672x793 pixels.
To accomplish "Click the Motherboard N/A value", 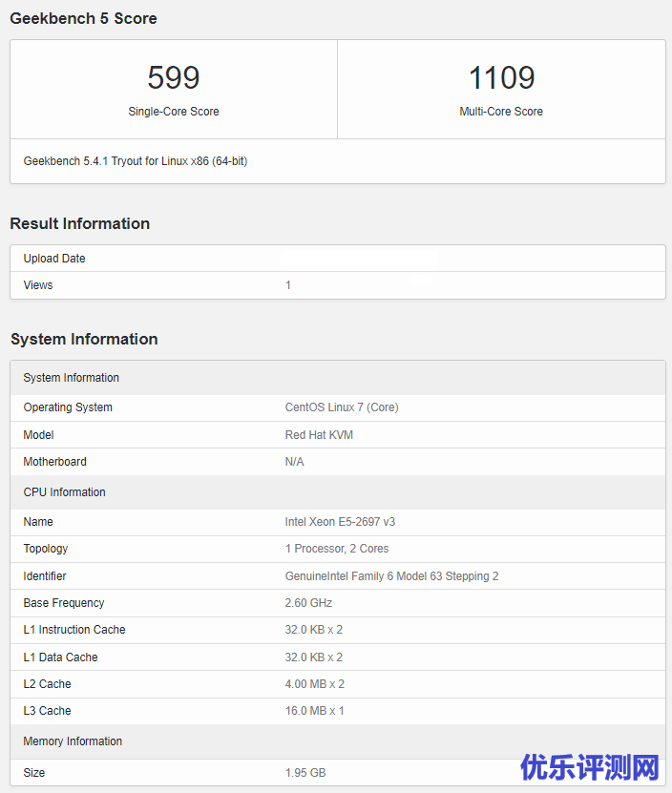I will point(294,462).
